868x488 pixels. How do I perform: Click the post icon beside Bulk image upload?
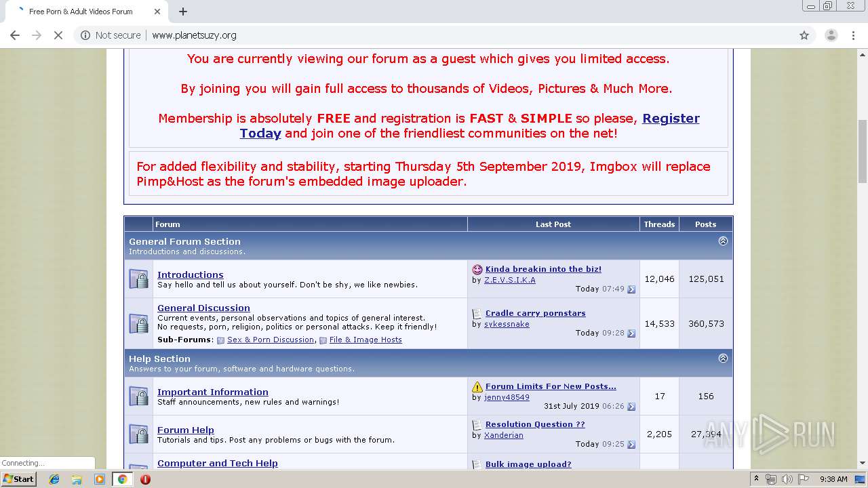pyautogui.click(x=477, y=465)
